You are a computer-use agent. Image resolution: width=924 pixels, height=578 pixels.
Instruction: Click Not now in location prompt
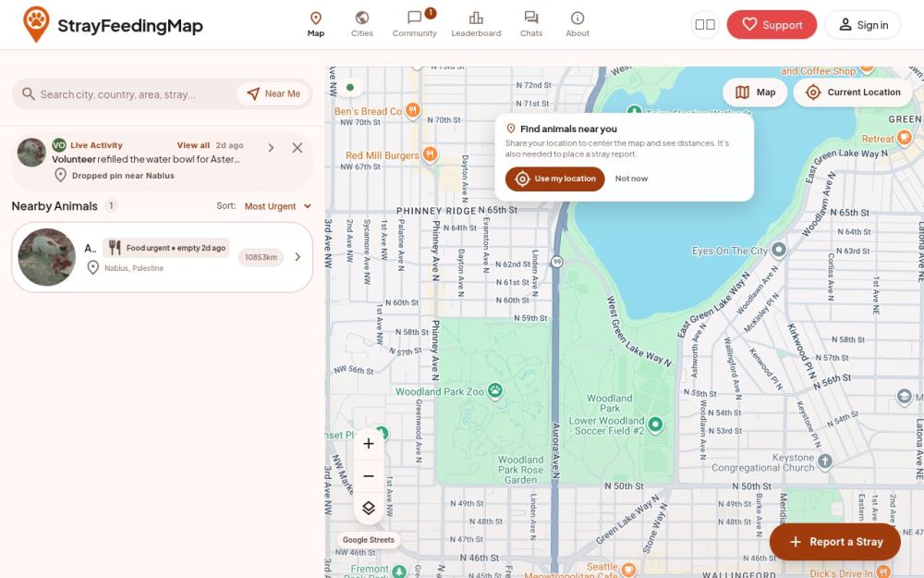tap(631, 178)
